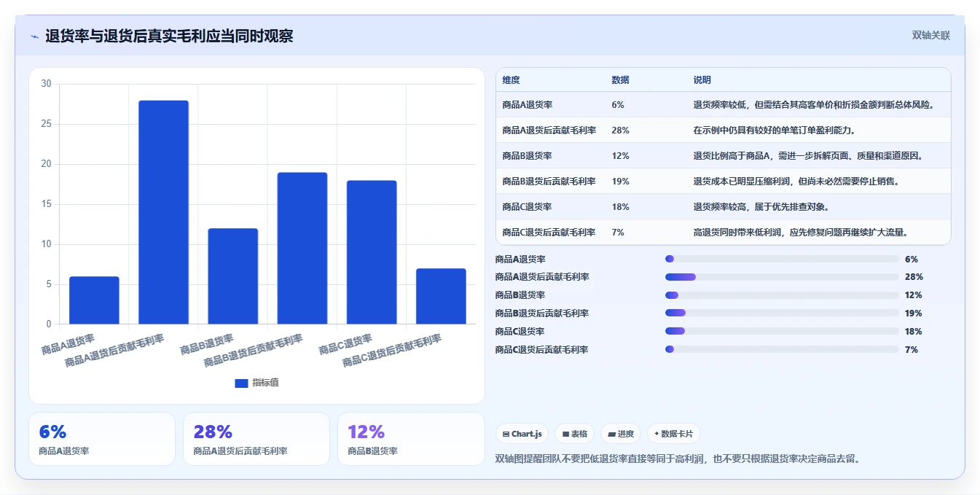Toggle the 指标值 legend color box
This screenshot has width=980, height=495.
click(x=241, y=383)
